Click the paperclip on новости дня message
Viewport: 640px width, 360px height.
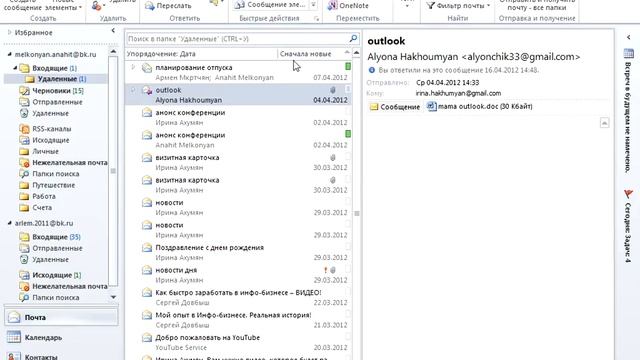[x=333, y=270]
